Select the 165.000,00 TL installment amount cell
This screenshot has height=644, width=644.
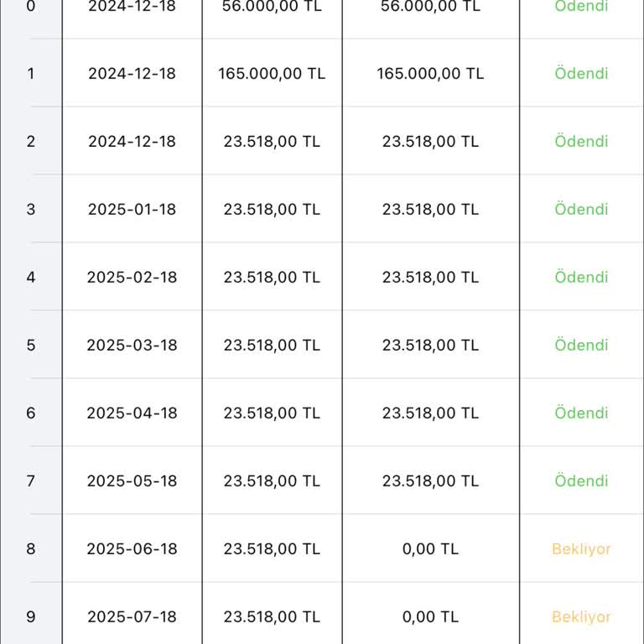[272, 73]
